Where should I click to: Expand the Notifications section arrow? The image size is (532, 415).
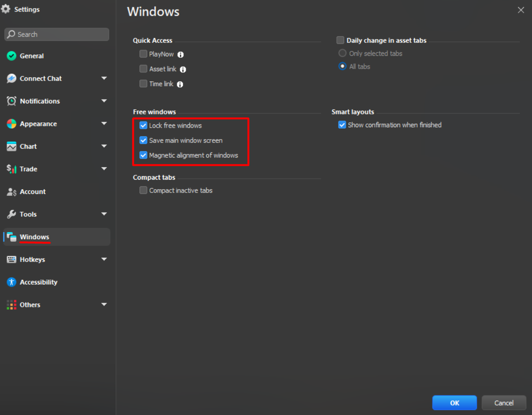(x=104, y=101)
